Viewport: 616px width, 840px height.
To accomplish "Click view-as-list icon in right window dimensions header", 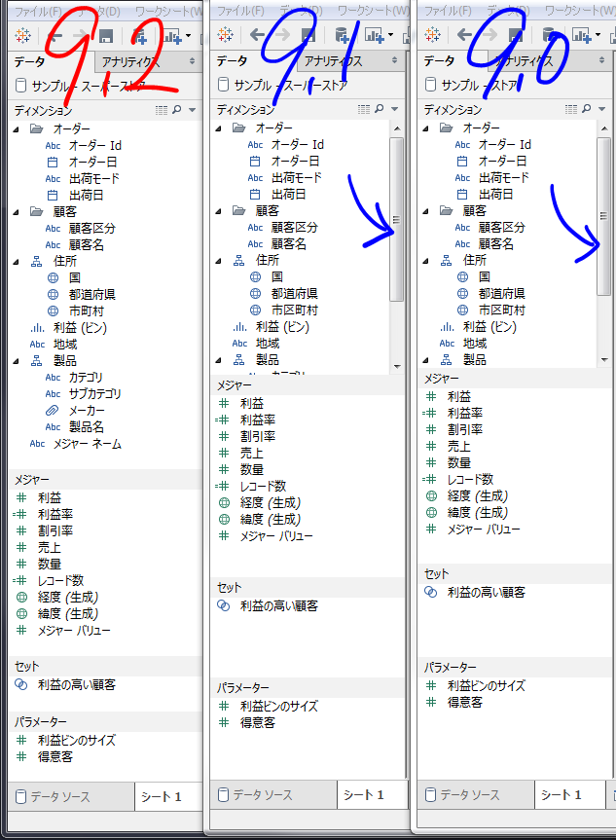I will pyautogui.click(x=571, y=109).
